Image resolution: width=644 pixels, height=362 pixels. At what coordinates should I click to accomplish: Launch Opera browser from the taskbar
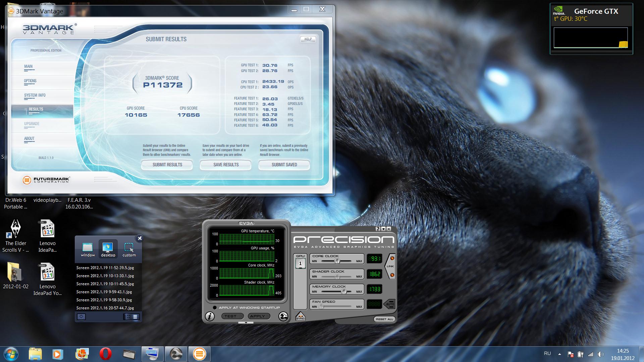pyautogui.click(x=106, y=354)
